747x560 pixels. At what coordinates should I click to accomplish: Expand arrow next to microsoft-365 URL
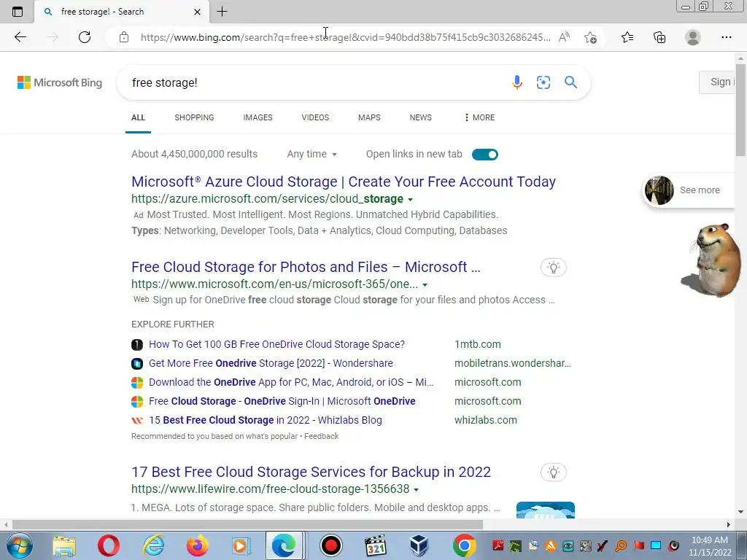(x=425, y=285)
